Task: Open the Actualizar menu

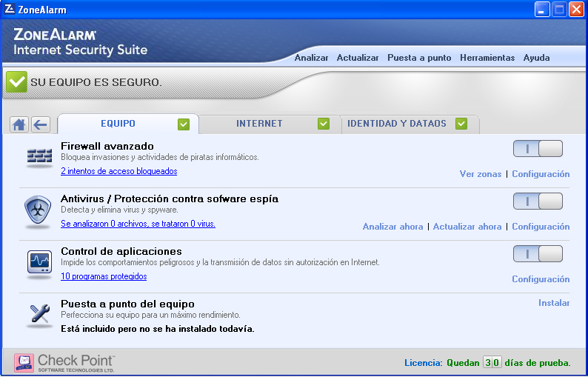Action: point(358,58)
